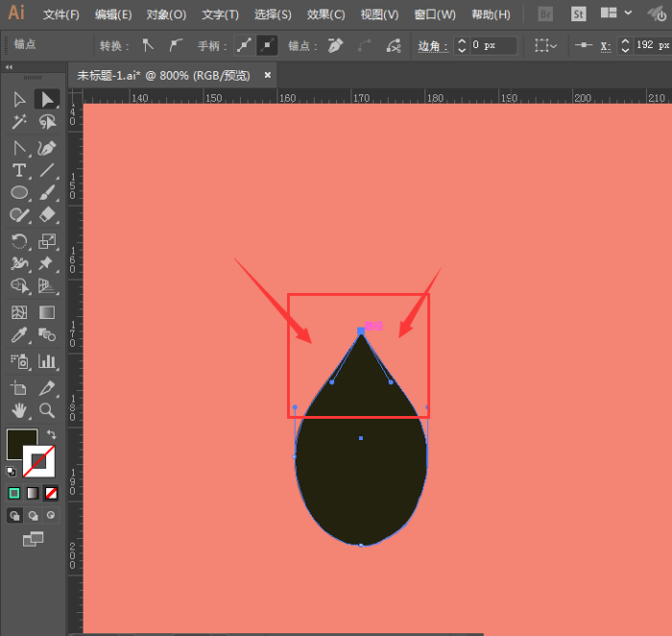Select the Hand pan tool
Screen dimensions: 672x636
click(18, 411)
